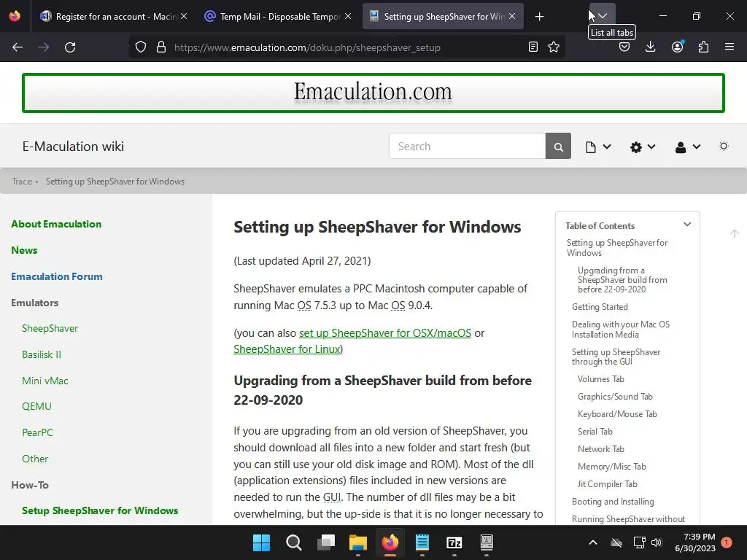The height and width of the screenshot is (560, 747).
Task: Click the site padlock security icon
Action: coord(161,47)
